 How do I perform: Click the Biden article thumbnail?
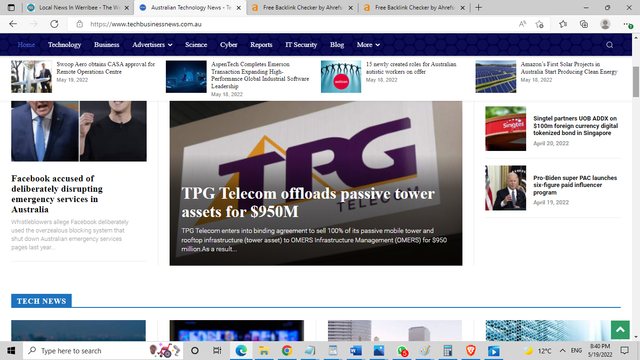pyautogui.click(x=505, y=188)
